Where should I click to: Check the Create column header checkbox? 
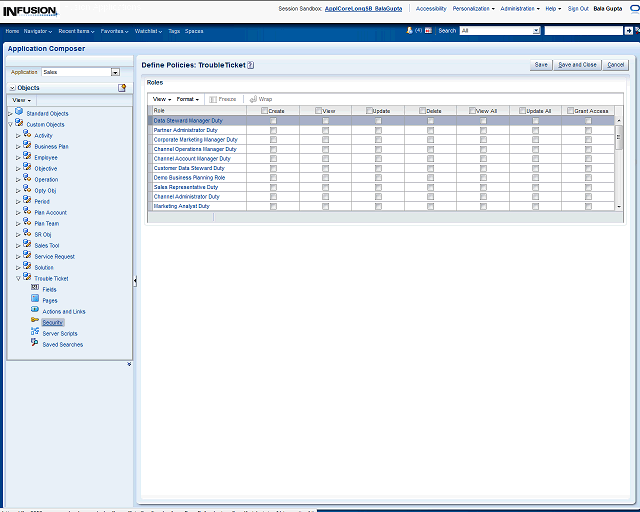(x=265, y=111)
